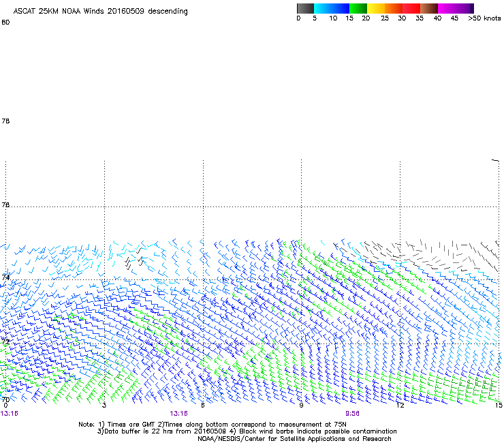This screenshot has height=443, width=504.
Task: Click the 6 longitude axis label
Action: [203, 406]
